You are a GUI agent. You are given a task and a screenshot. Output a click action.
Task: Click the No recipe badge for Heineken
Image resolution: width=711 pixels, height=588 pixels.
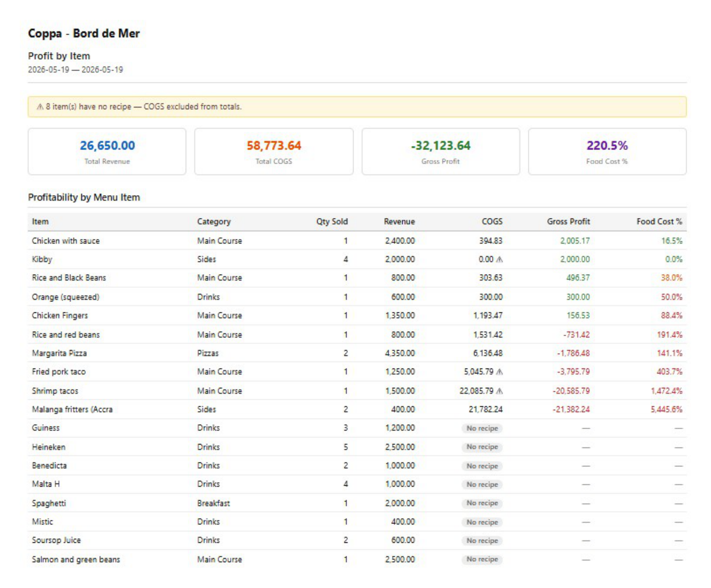coord(482,447)
